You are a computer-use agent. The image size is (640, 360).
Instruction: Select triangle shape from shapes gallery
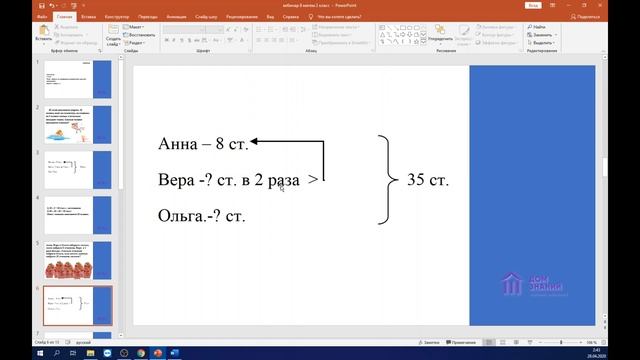(382, 35)
